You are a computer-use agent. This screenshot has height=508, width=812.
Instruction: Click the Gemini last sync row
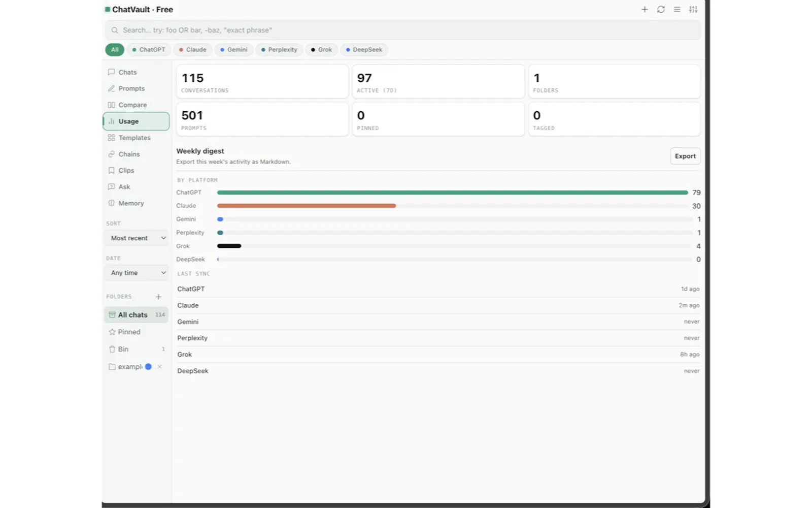[438, 322]
